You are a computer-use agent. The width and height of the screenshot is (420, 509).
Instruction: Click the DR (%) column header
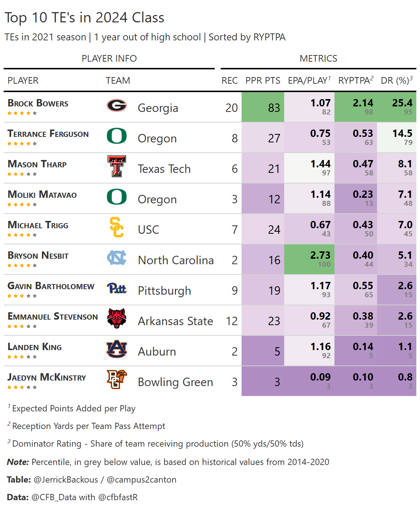pos(397,81)
